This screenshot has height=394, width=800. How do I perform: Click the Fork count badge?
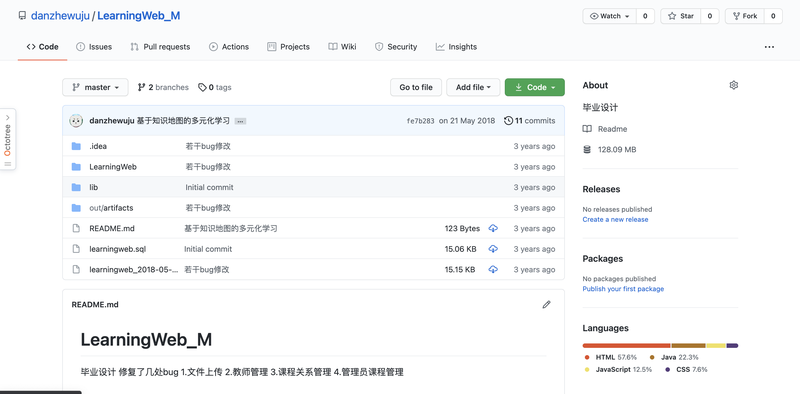pyautogui.click(x=773, y=16)
